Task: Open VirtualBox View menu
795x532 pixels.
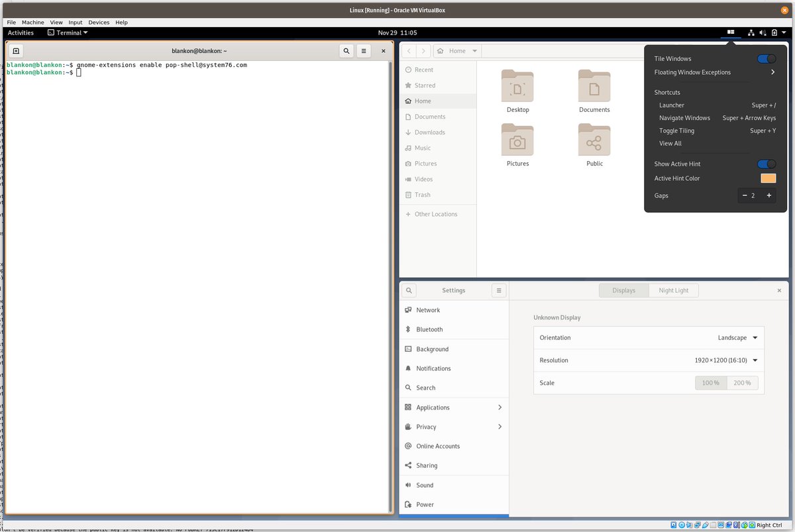Action: 56,23
